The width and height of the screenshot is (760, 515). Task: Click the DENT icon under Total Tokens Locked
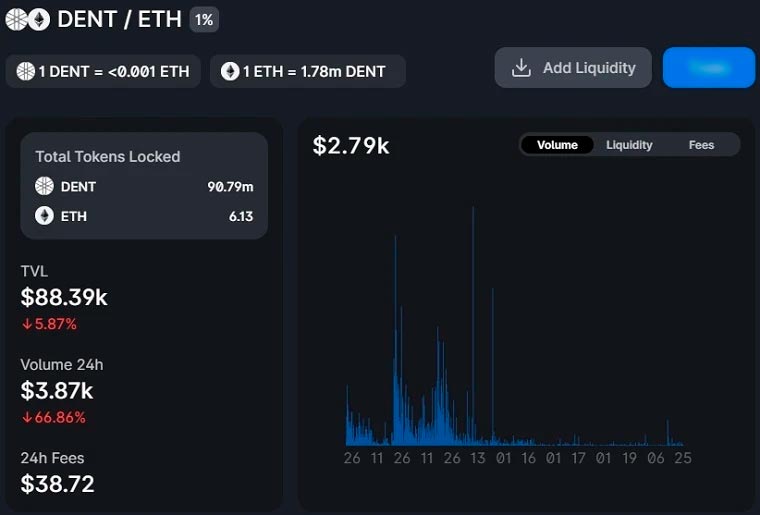click(44, 186)
